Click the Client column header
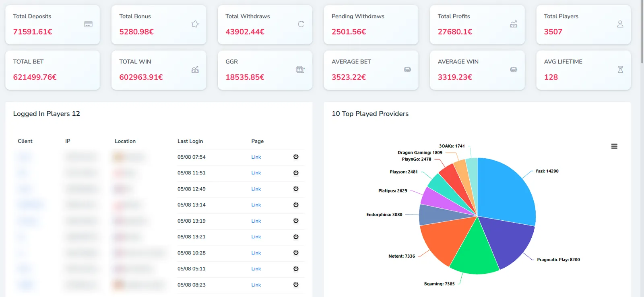This screenshot has width=644, height=297. pos(25,141)
